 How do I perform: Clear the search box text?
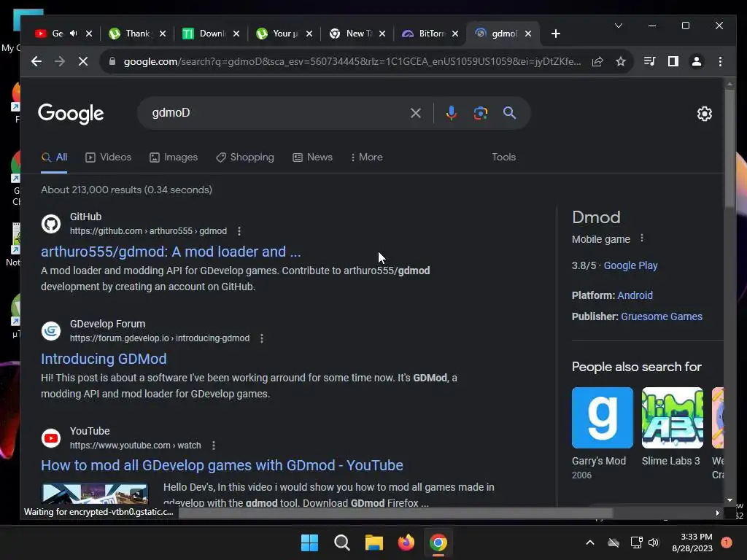[415, 113]
